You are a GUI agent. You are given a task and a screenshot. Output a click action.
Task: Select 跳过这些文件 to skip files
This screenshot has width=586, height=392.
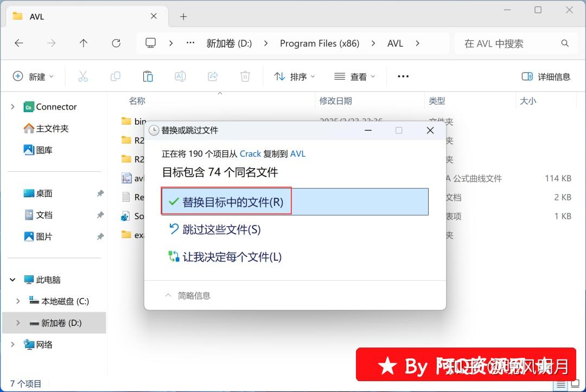[x=216, y=229]
